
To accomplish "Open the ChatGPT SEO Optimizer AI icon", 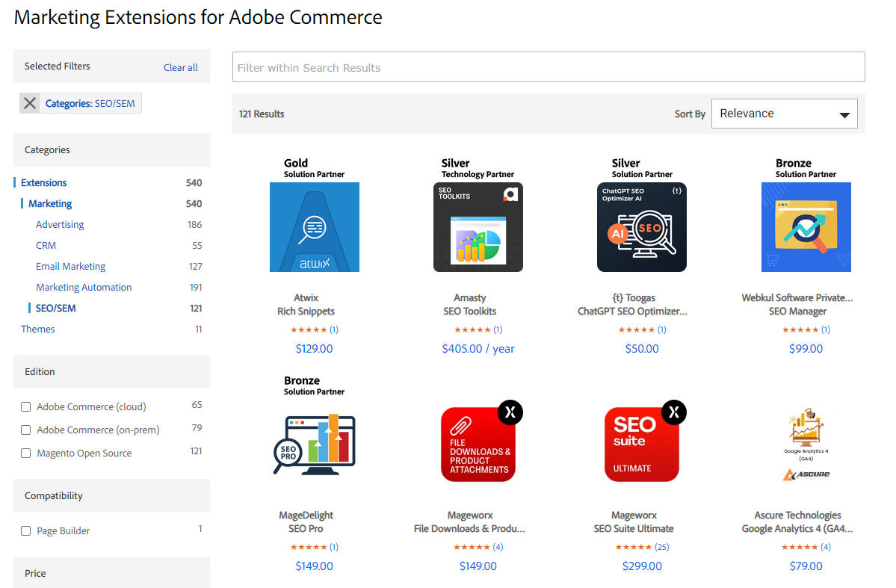I will tap(642, 227).
